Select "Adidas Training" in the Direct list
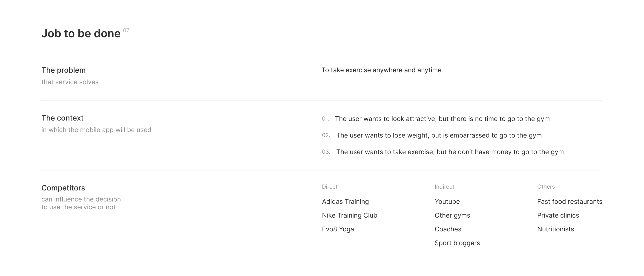The width and height of the screenshot is (644, 276). pos(345,201)
